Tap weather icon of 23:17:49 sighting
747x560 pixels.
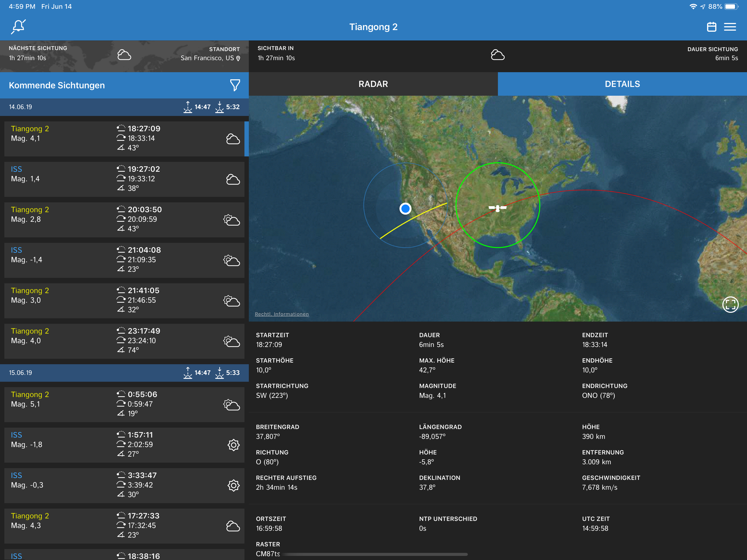(x=232, y=342)
